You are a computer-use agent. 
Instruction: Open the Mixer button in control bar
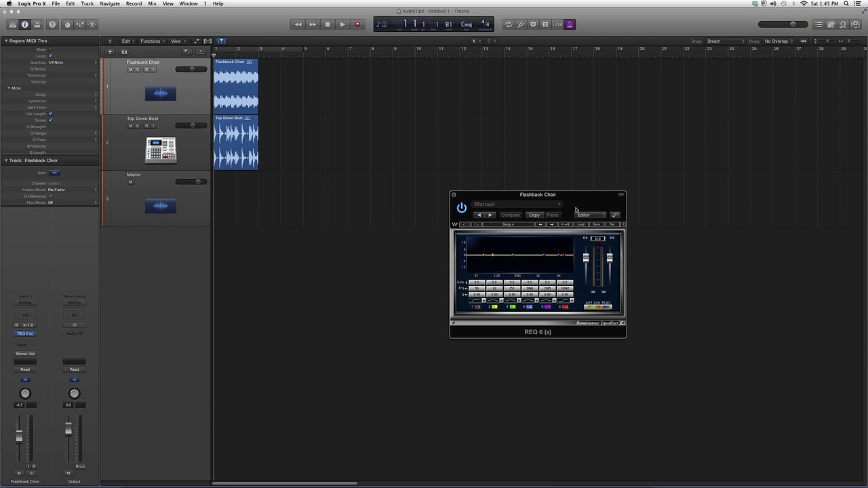tap(79, 24)
